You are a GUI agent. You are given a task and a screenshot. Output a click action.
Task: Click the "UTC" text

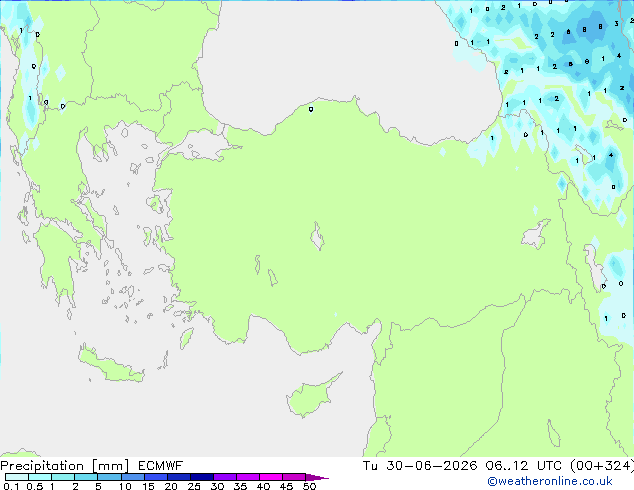(549, 466)
